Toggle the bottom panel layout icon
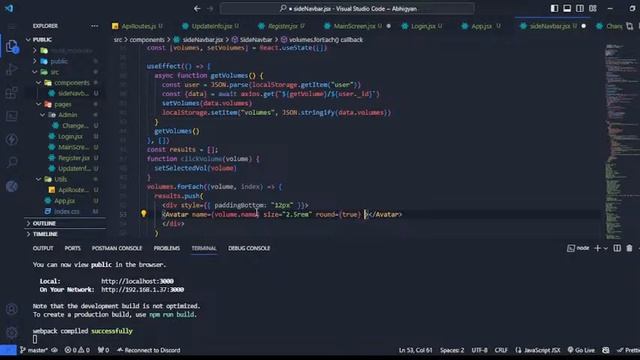 click(567, 9)
